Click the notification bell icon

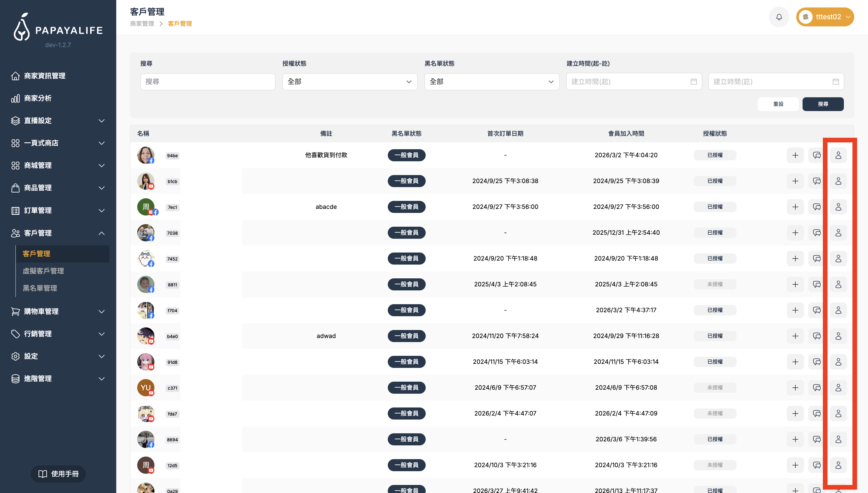(779, 17)
